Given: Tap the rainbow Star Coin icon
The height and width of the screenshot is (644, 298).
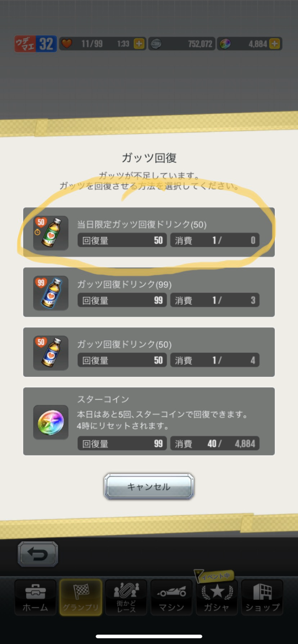Looking at the screenshot, I should click(51, 422).
